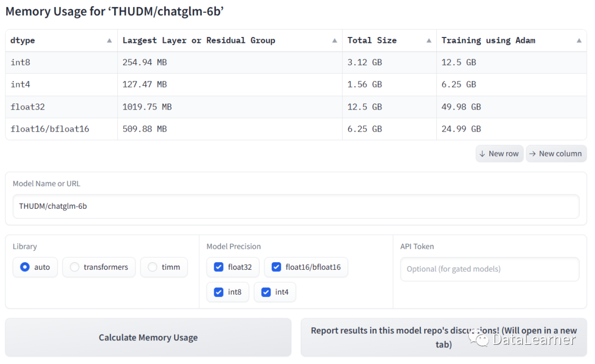
Task: Uncheck the float16/bfloat16 precision checkbox
Action: [x=276, y=267]
